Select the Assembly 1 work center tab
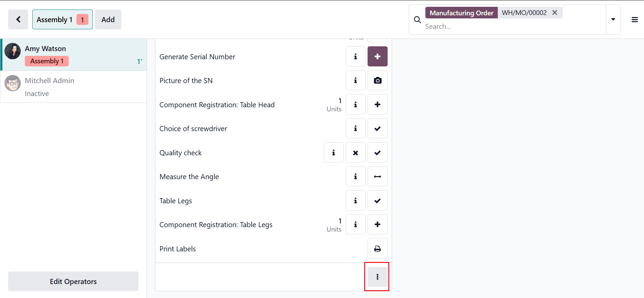Viewport: 644px width, 298px height. pyautogui.click(x=63, y=19)
